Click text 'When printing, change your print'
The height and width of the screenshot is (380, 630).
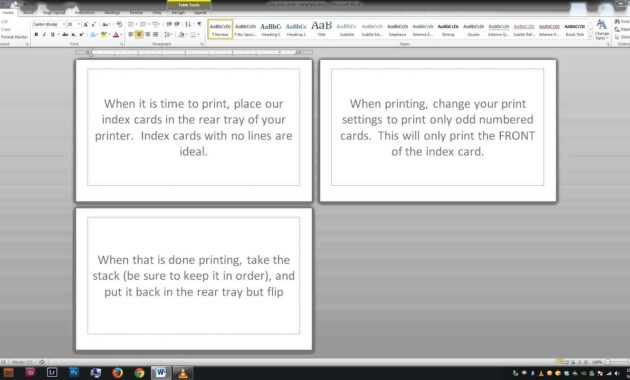click(438, 104)
